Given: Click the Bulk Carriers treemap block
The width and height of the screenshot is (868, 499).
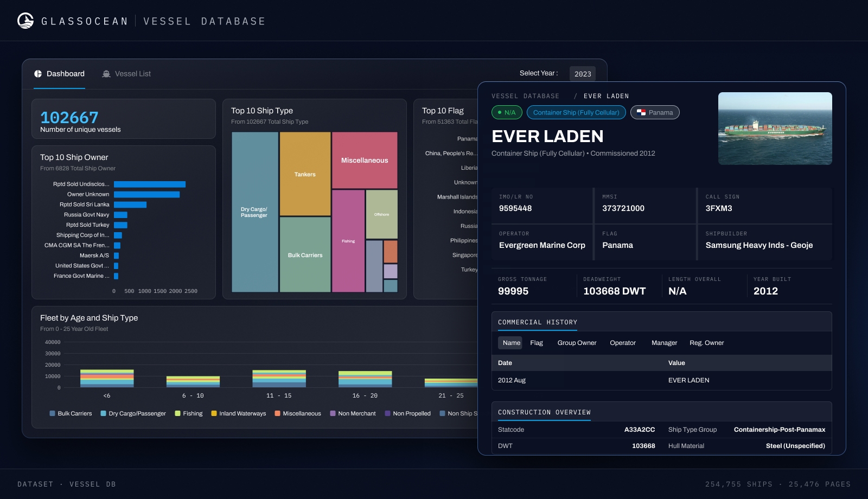Looking at the screenshot, I should pyautogui.click(x=305, y=255).
